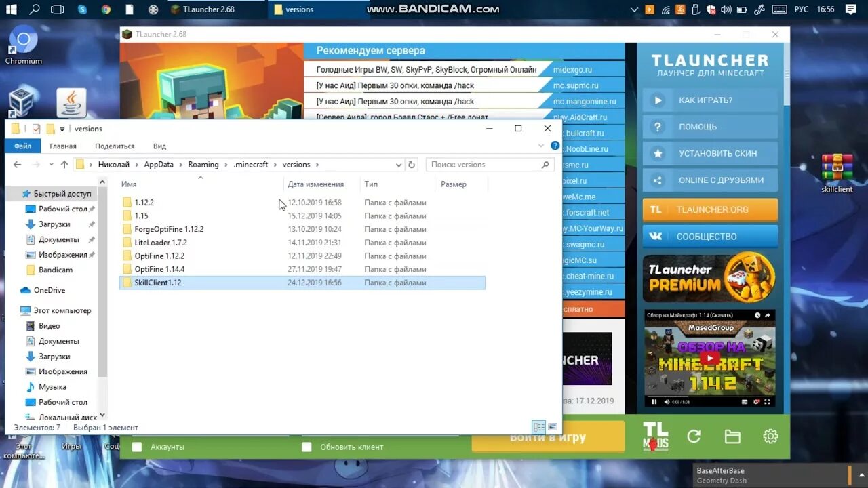Toggle the 'Обновить клиент' checkbox
This screenshot has width=868, height=488.
pyautogui.click(x=307, y=447)
